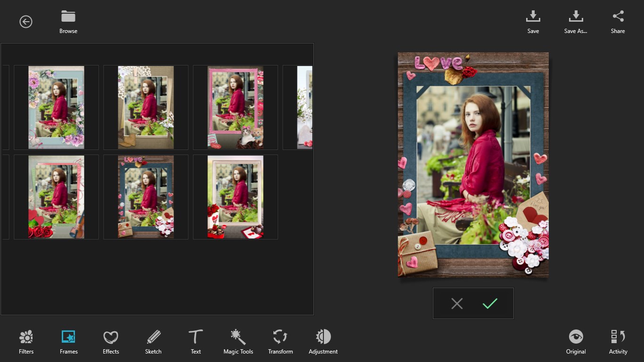The image size is (644, 362).
Task: Select the Transform tool
Action: [281, 341]
